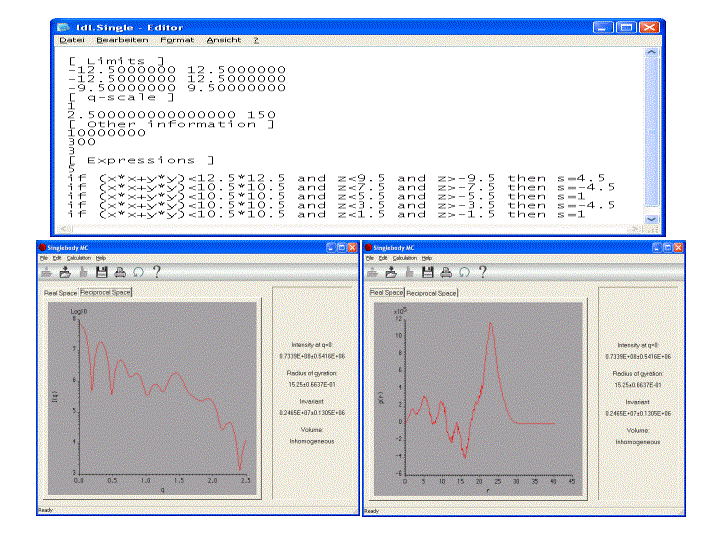The height and width of the screenshot is (540, 720).
Task: Click the '[ Expressions ]' line in Editor
Action: (141, 161)
